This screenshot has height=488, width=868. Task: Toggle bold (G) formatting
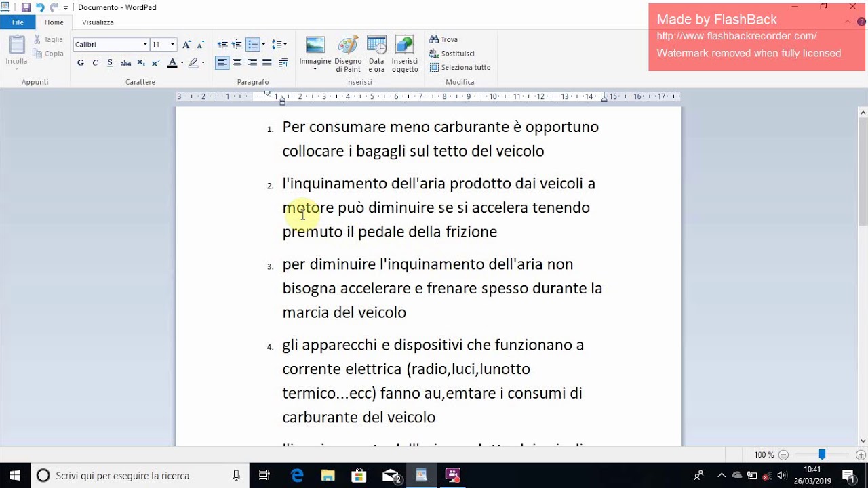81,63
